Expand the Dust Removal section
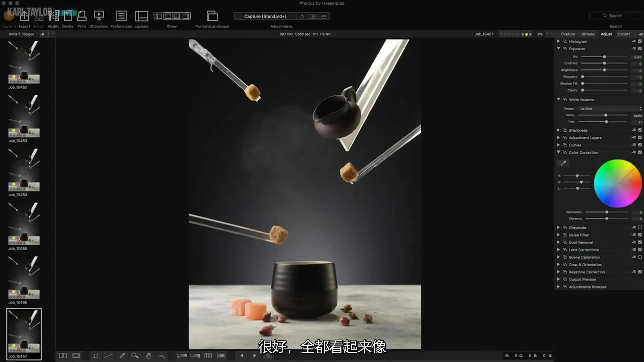The width and height of the screenshot is (644, 362). tap(558, 242)
